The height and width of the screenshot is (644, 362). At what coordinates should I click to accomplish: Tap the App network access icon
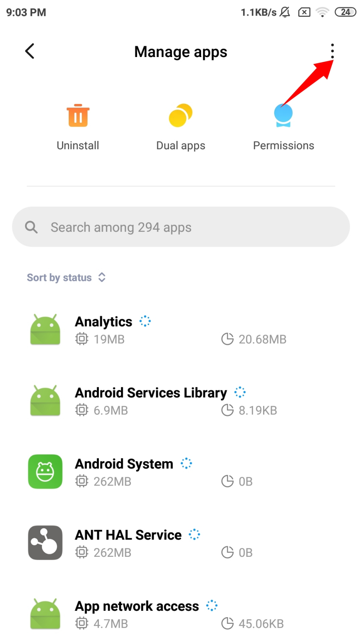45,614
